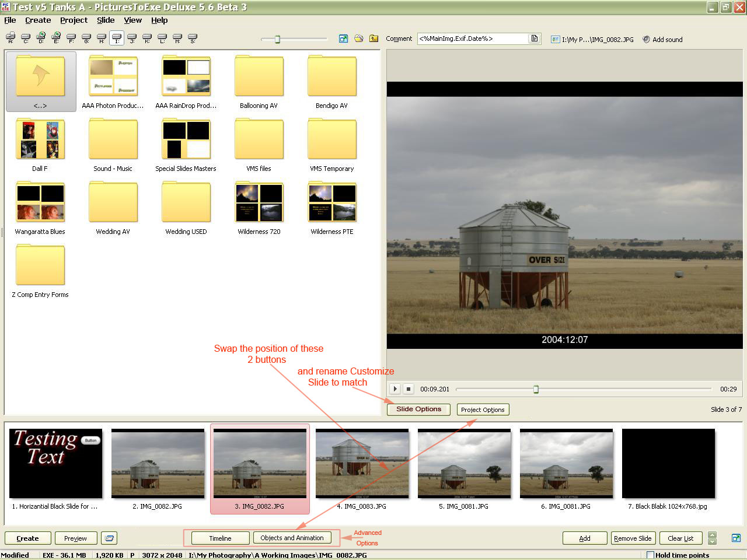Click the thumbnail size slider handle
This screenshot has height=560, width=747.
pos(278,39)
